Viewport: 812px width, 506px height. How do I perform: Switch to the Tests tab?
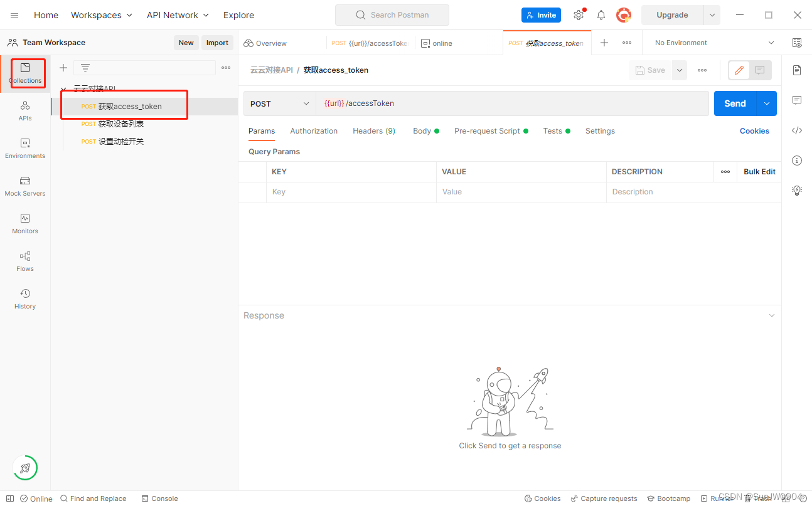click(557, 131)
